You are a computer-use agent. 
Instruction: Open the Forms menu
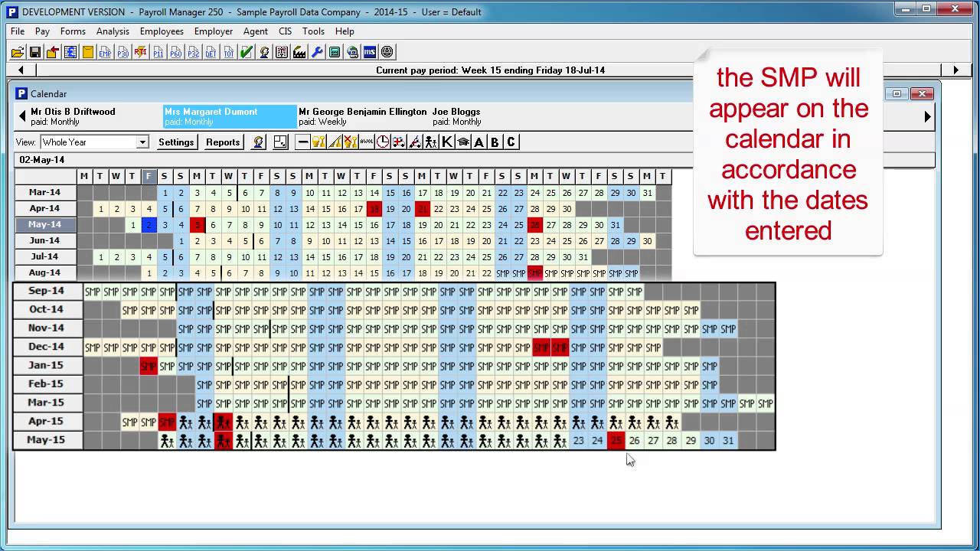73,31
